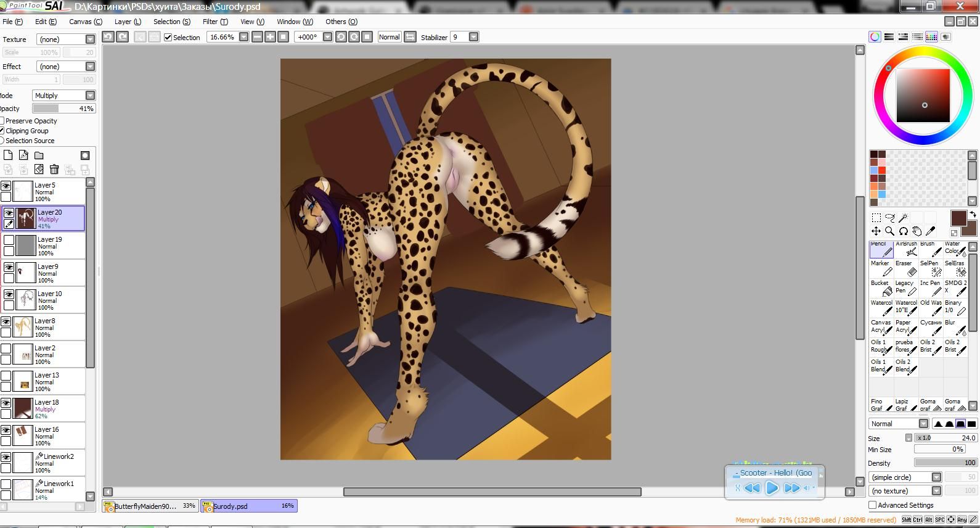Choose the Lasso selection tool
980x528 pixels.
pos(889,218)
